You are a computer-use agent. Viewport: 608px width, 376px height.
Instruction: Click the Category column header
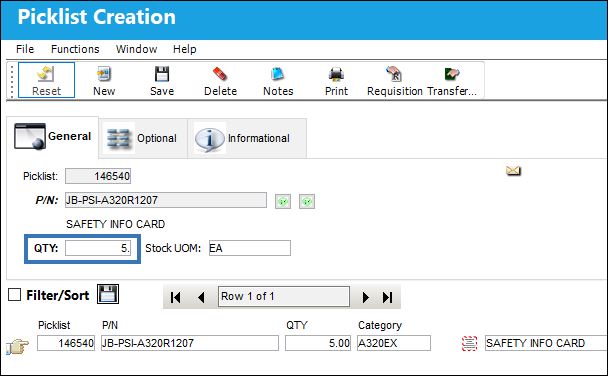point(380,325)
